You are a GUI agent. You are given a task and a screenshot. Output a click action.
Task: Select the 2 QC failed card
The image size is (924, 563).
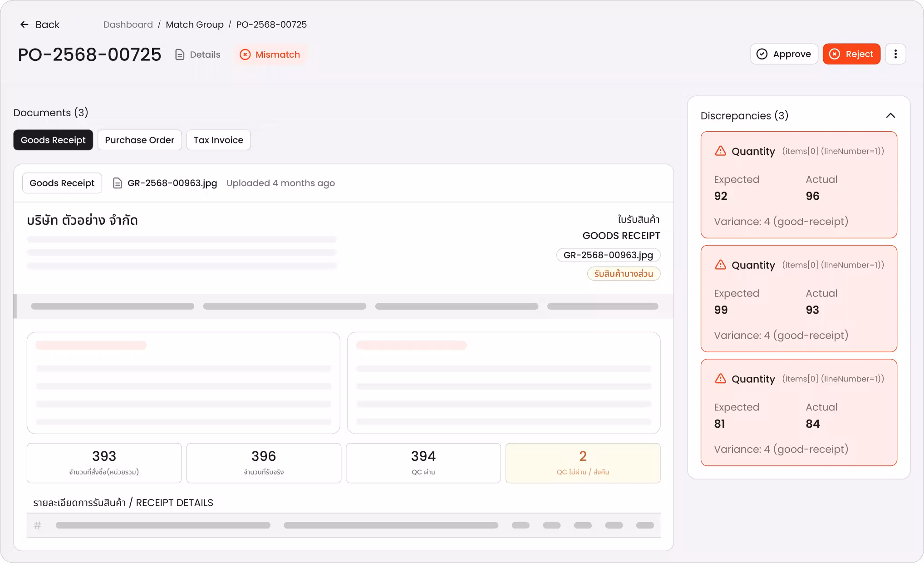[x=583, y=463]
